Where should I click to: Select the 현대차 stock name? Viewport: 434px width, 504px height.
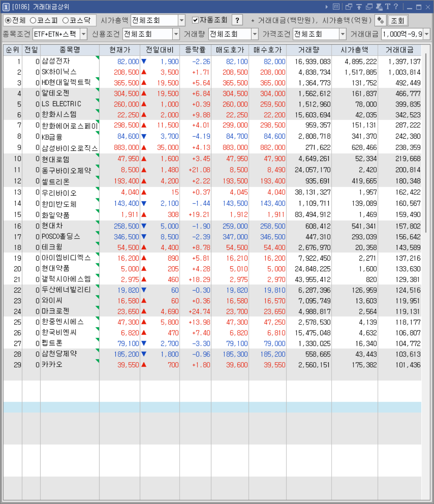(x=52, y=226)
